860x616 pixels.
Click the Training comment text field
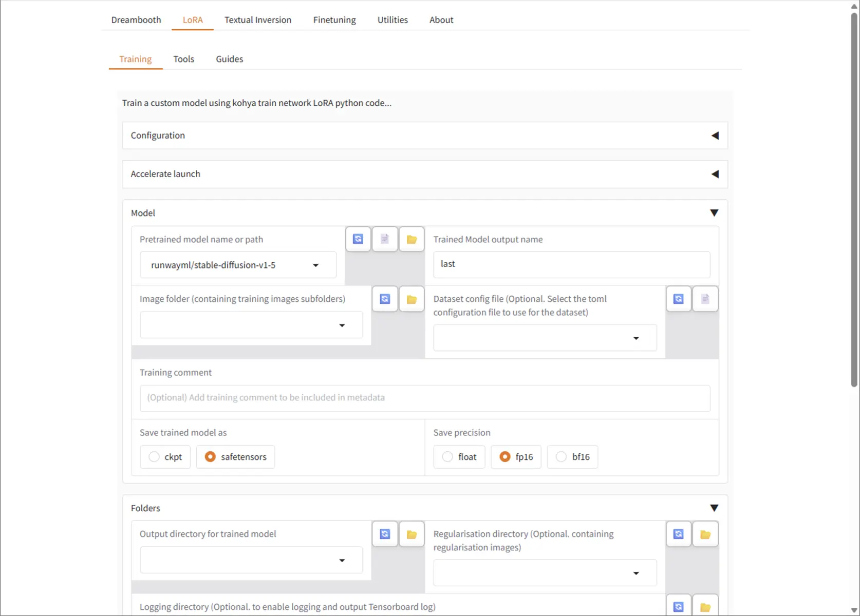pos(425,398)
